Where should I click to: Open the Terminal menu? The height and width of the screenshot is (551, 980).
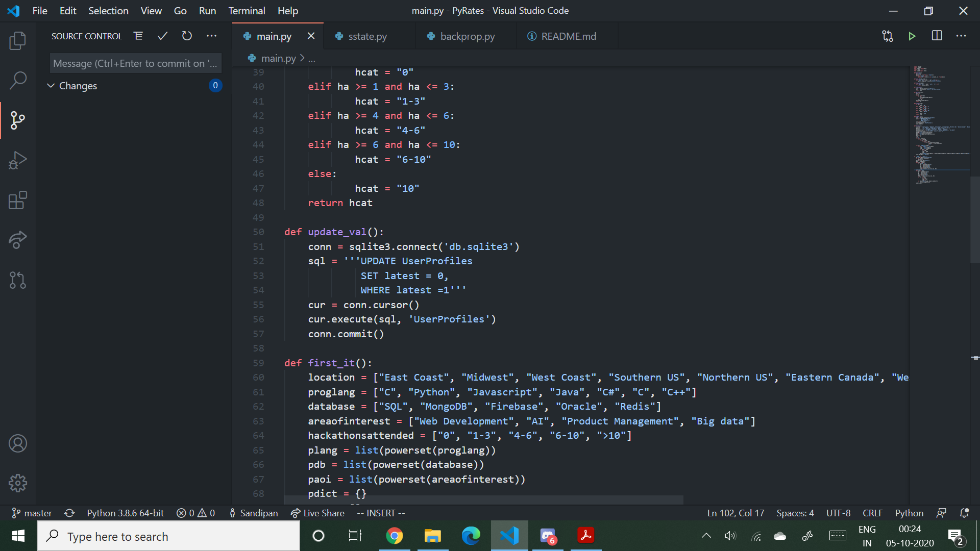point(247,11)
